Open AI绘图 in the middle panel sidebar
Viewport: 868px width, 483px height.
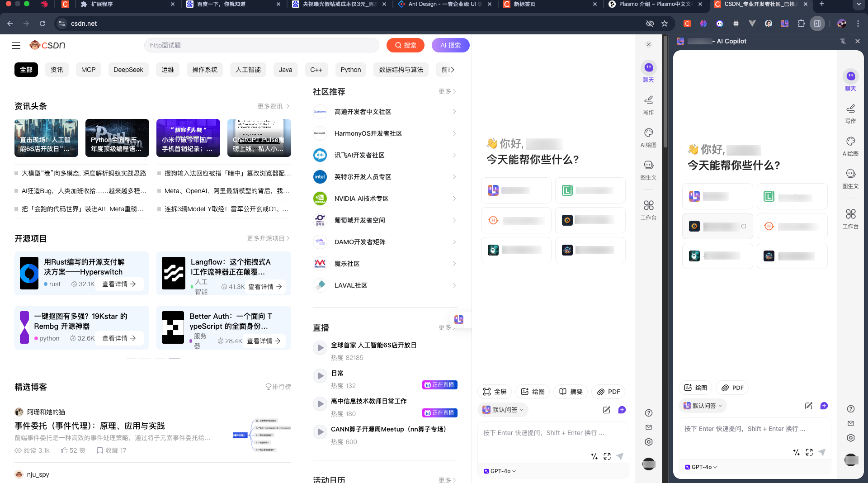tap(649, 137)
